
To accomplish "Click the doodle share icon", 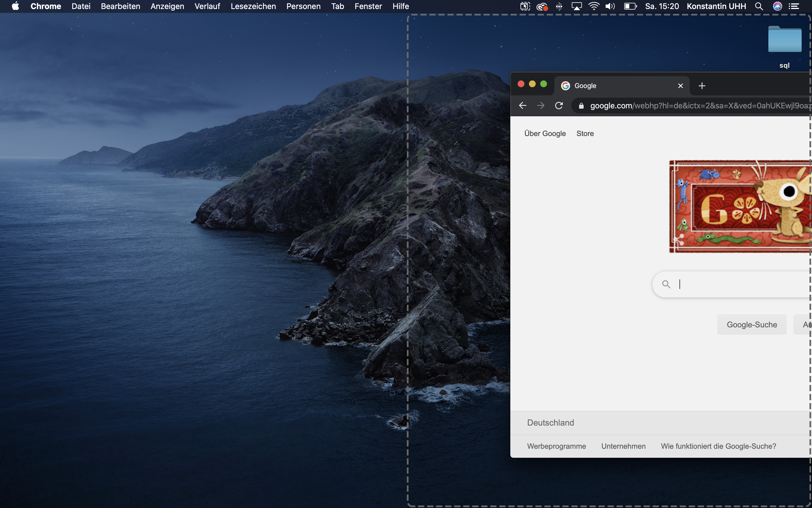I will (679, 240).
